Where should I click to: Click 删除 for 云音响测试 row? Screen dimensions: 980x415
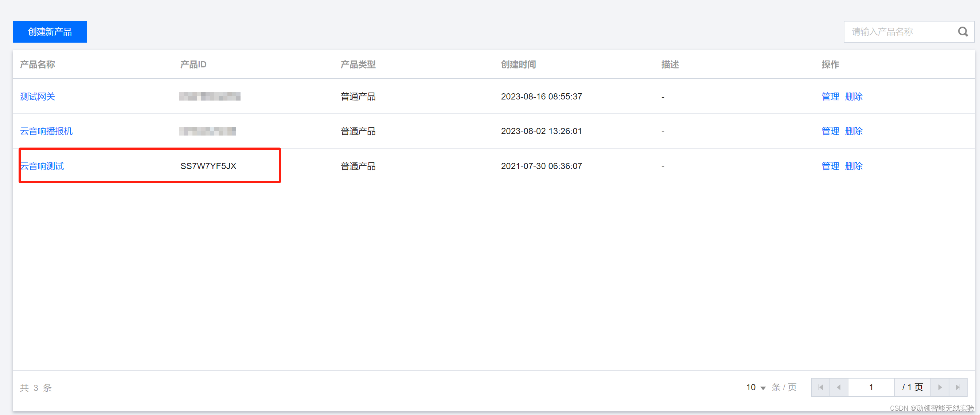click(x=854, y=166)
